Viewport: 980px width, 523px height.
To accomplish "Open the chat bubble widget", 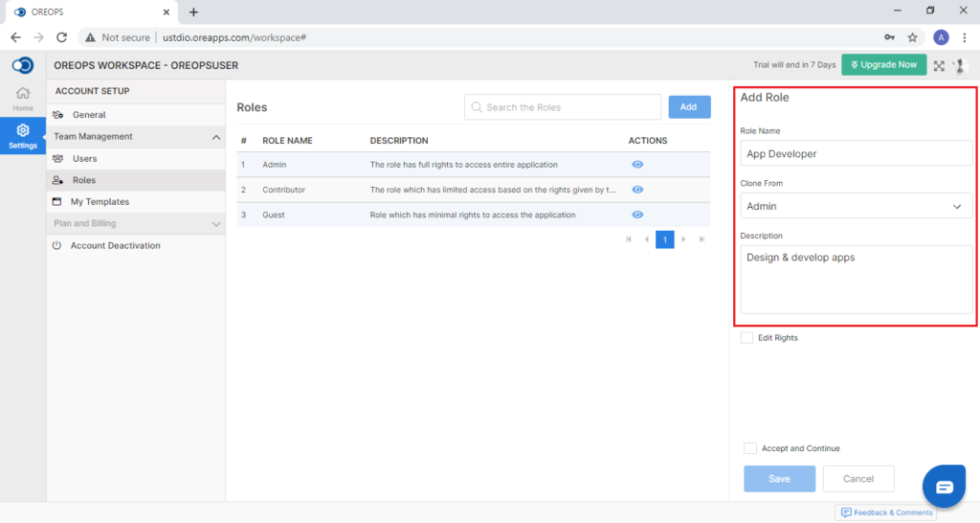I will (944, 486).
